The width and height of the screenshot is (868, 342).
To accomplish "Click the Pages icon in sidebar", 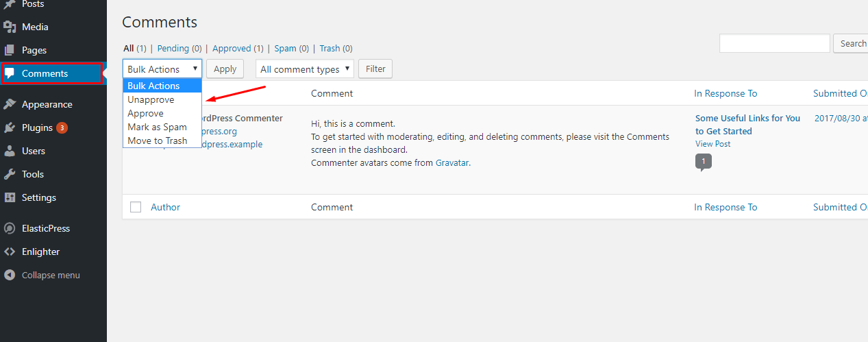I will click(10, 50).
